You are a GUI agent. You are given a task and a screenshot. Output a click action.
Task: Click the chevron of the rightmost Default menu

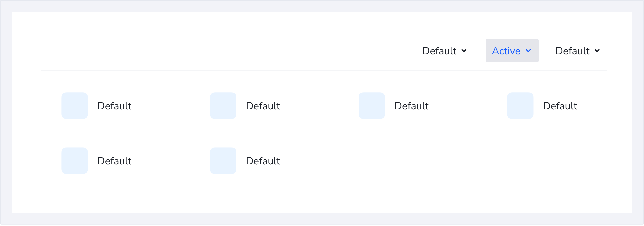pyautogui.click(x=597, y=51)
